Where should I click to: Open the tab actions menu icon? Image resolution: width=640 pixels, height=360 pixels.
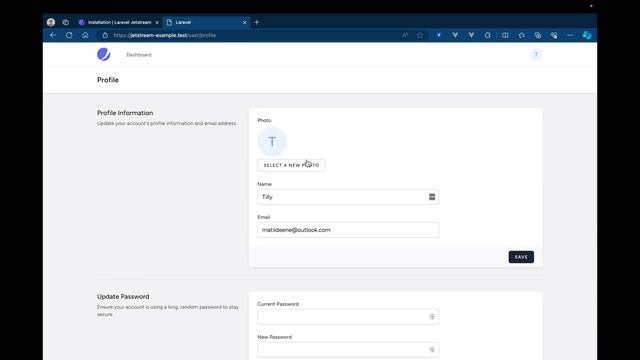[66, 22]
